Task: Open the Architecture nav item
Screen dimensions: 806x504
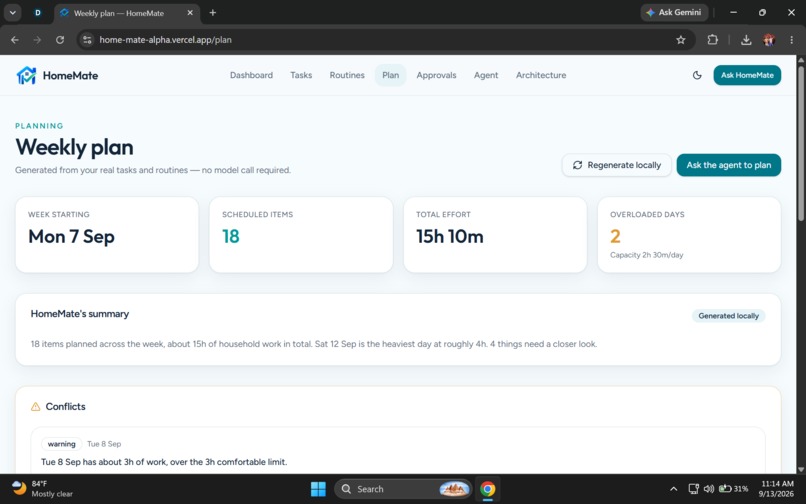Action: coord(541,75)
